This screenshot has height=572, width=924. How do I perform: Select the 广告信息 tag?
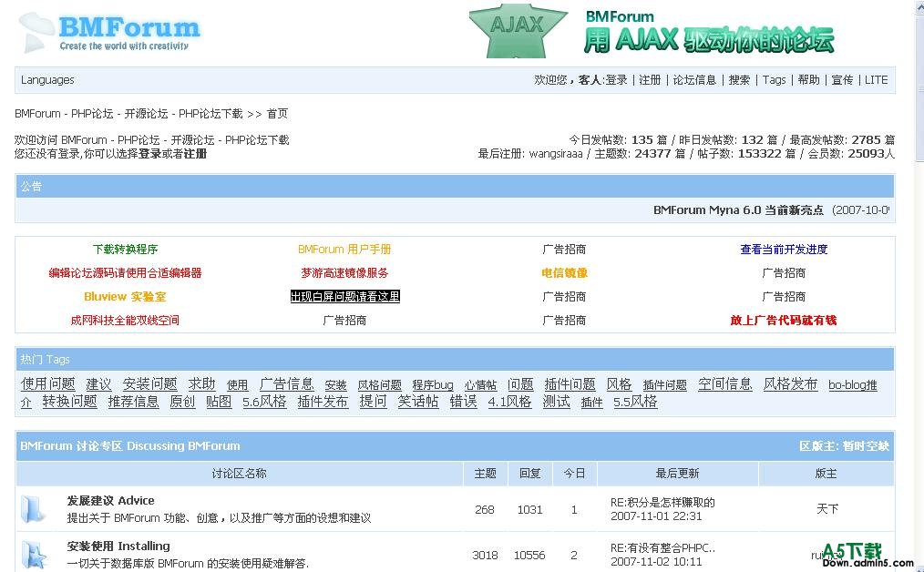pos(286,384)
